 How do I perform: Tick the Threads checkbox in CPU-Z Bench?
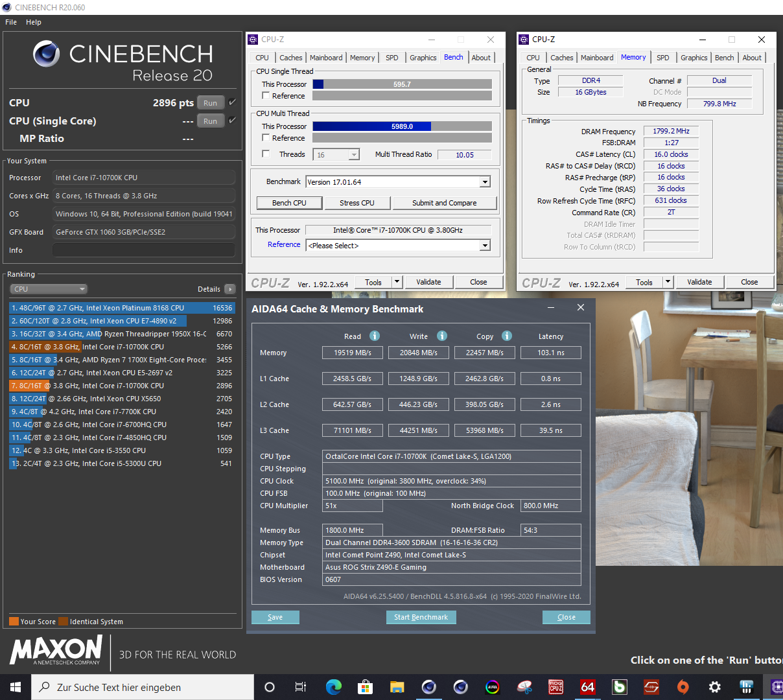[x=266, y=154]
